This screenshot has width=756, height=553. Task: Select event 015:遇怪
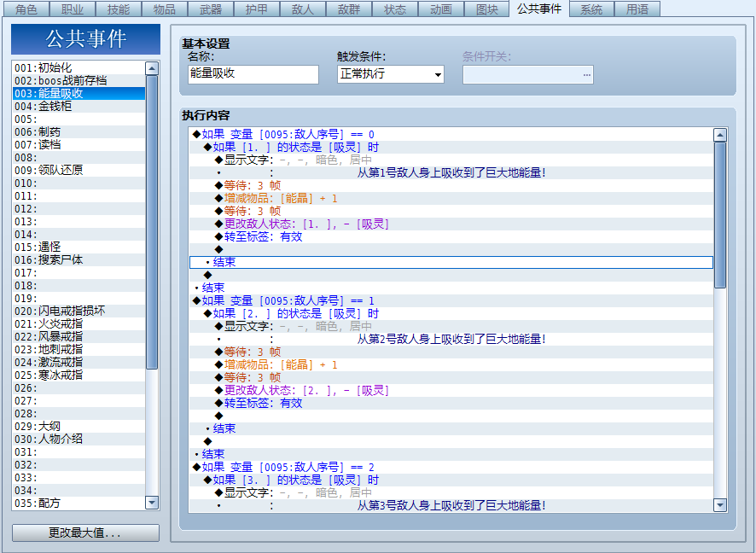pos(79,247)
